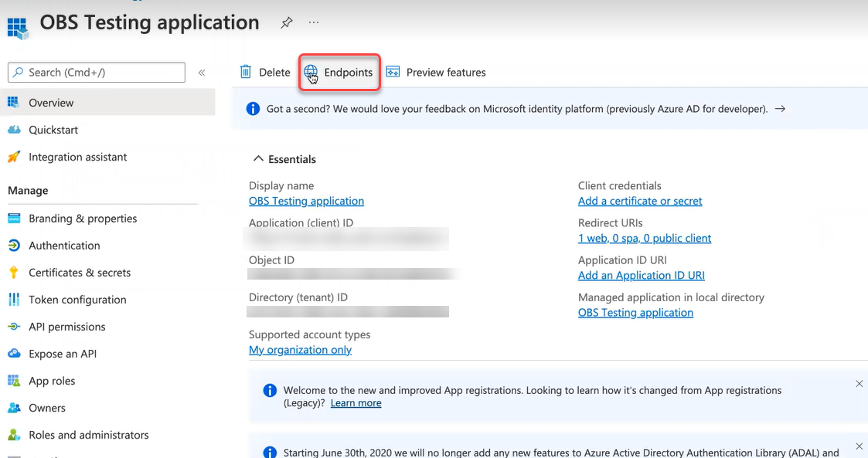
Task: Select the Quickstart cloud icon in sidebar
Action: (14, 130)
